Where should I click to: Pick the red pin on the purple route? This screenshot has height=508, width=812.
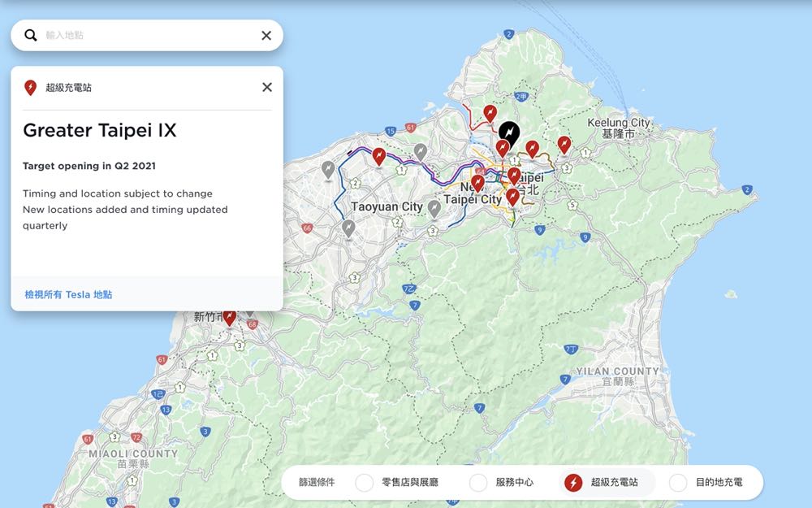click(x=378, y=155)
